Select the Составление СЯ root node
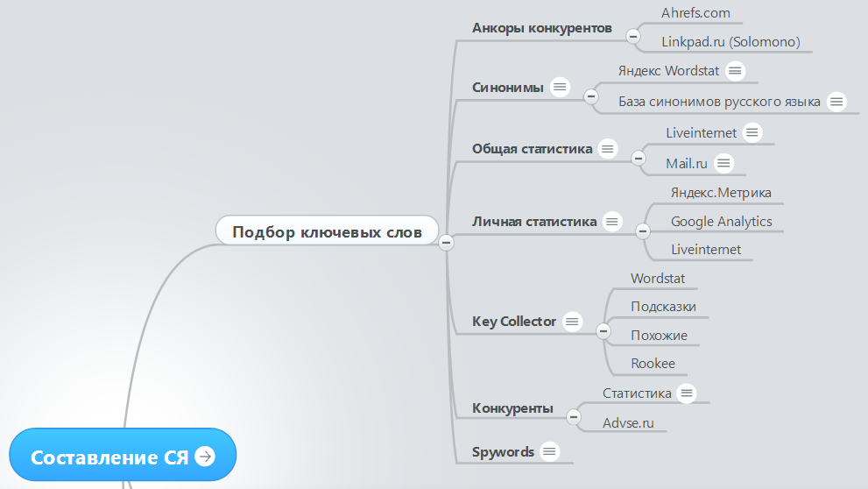 (123, 455)
